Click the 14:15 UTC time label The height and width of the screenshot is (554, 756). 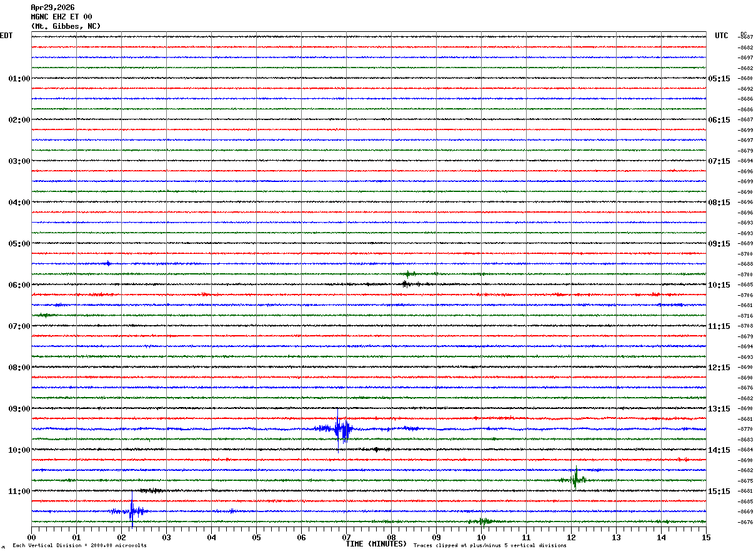pos(719,450)
